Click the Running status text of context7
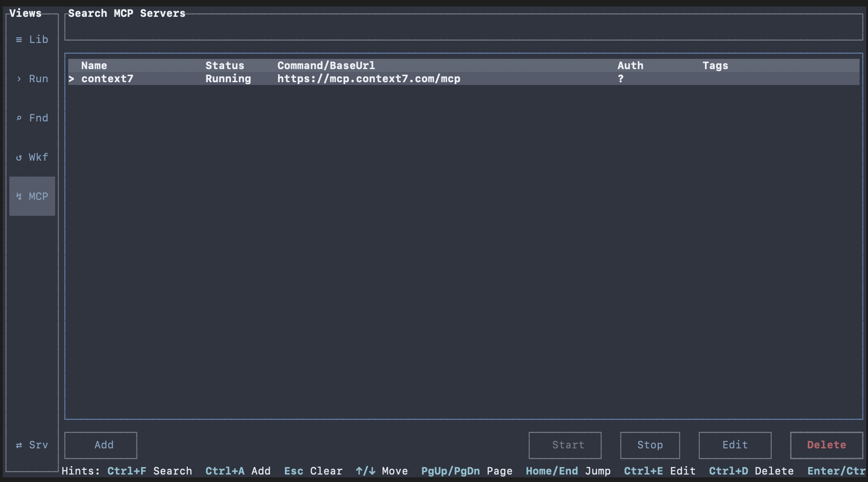 [x=228, y=78]
